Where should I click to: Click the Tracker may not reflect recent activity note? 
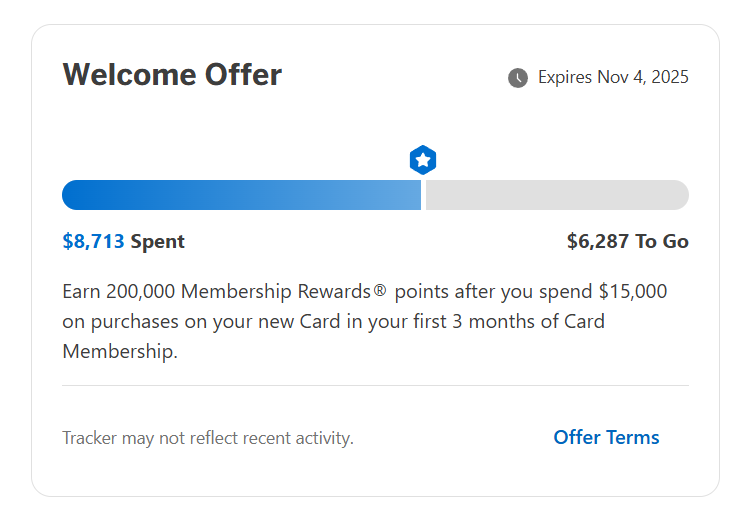click(x=208, y=438)
